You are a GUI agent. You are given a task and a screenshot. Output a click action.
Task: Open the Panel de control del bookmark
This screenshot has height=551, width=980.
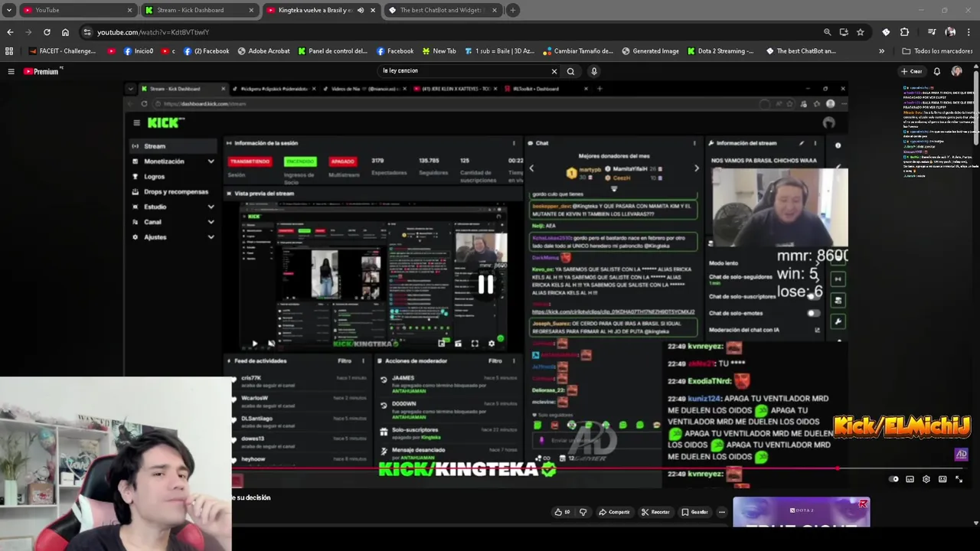click(333, 51)
